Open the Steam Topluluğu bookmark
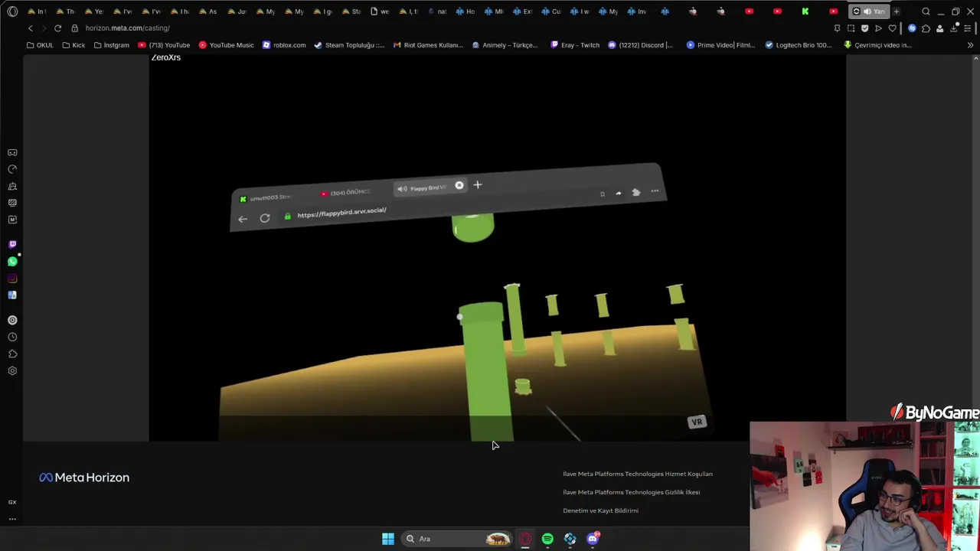This screenshot has width=980, height=551. pyautogui.click(x=349, y=45)
